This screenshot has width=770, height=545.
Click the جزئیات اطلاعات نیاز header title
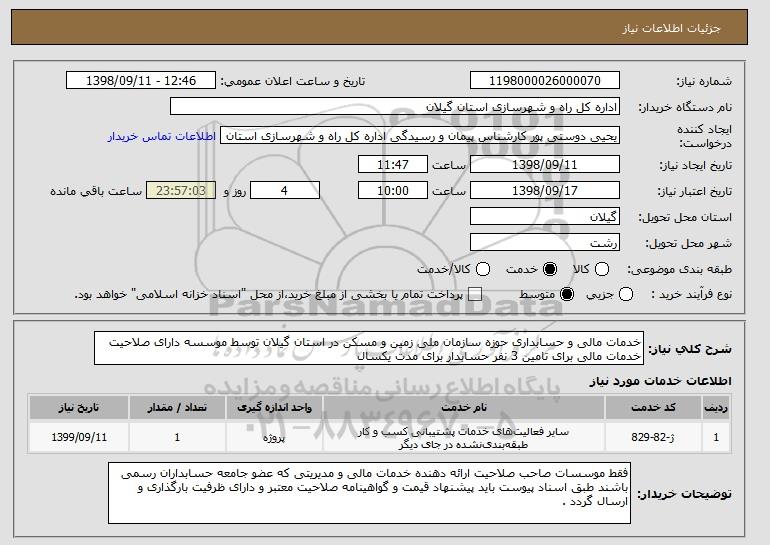(671, 28)
